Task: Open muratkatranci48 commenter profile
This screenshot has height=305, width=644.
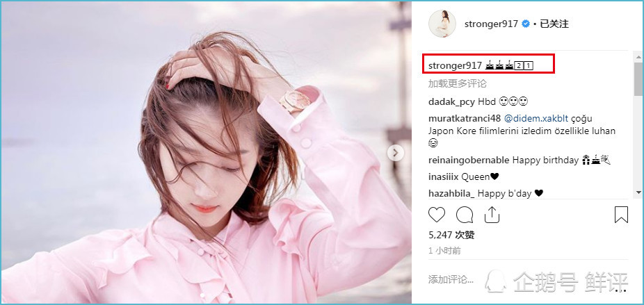Action: coord(464,119)
